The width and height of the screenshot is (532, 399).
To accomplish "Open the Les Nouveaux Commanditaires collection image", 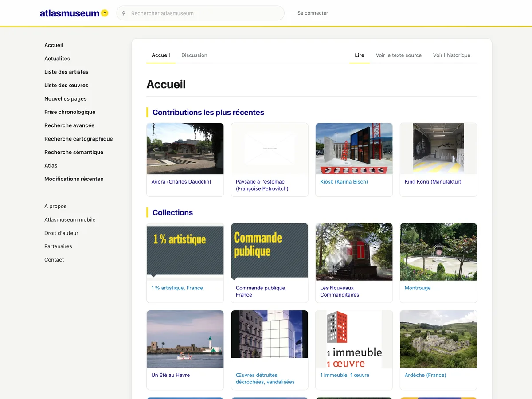I will (354, 252).
